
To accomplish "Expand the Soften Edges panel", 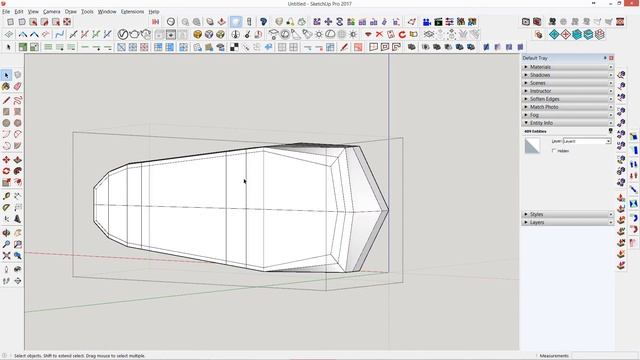I will pos(568,99).
